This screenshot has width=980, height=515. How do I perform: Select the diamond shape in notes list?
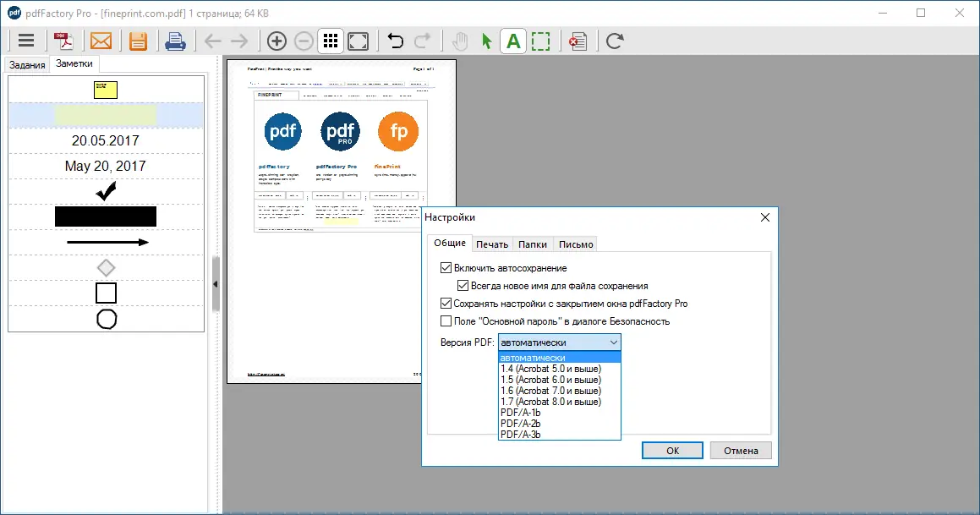pos(107,268)
